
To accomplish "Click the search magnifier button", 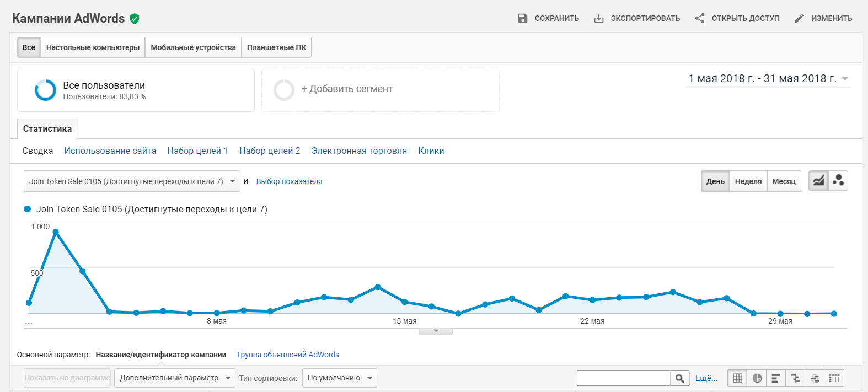I will click(x=680, y=378).
